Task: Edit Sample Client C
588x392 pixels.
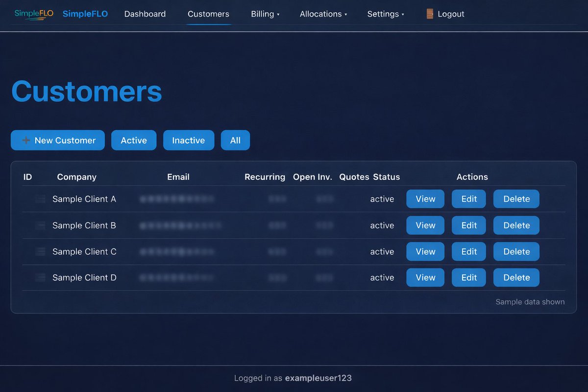Action: (469, 251)
